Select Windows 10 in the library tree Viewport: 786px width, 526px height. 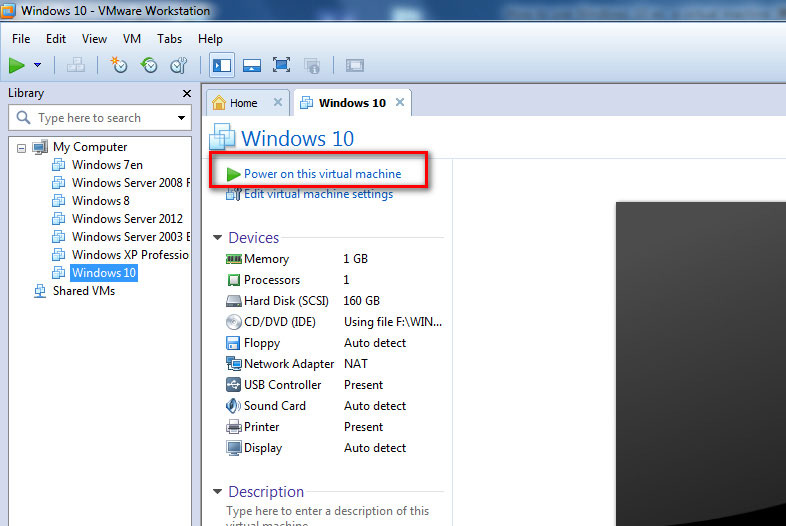(x=104, y=273)
